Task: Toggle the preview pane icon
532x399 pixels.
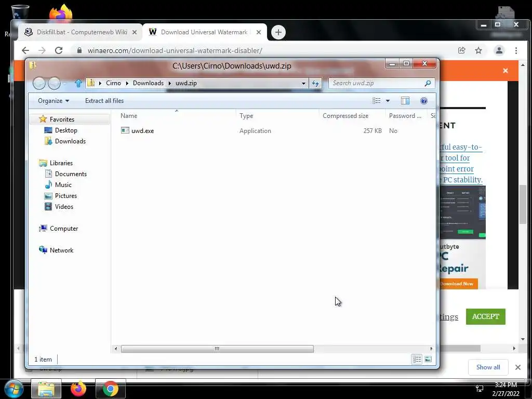Action: click(405, 101)
